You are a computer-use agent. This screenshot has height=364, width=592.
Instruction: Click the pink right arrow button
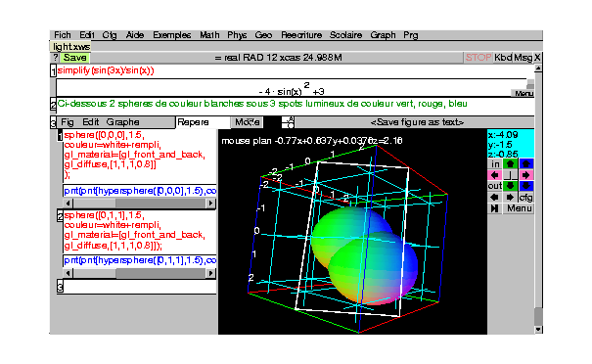coord(525,175)
